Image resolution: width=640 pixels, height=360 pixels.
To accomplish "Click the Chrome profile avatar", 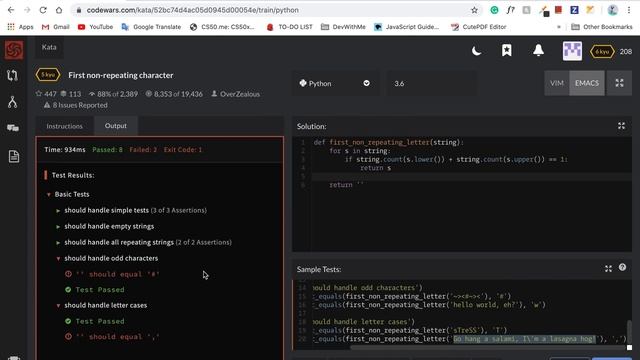I will [x=613, y=10].
